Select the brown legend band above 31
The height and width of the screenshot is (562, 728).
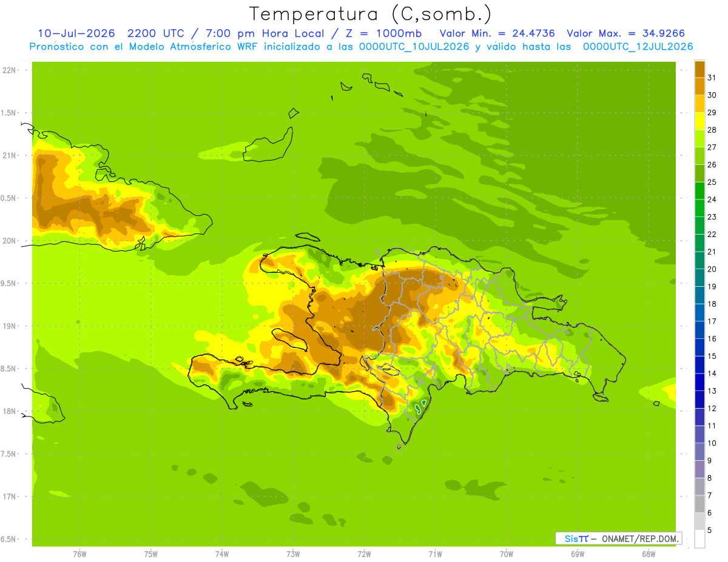click(x=699, y=69)
